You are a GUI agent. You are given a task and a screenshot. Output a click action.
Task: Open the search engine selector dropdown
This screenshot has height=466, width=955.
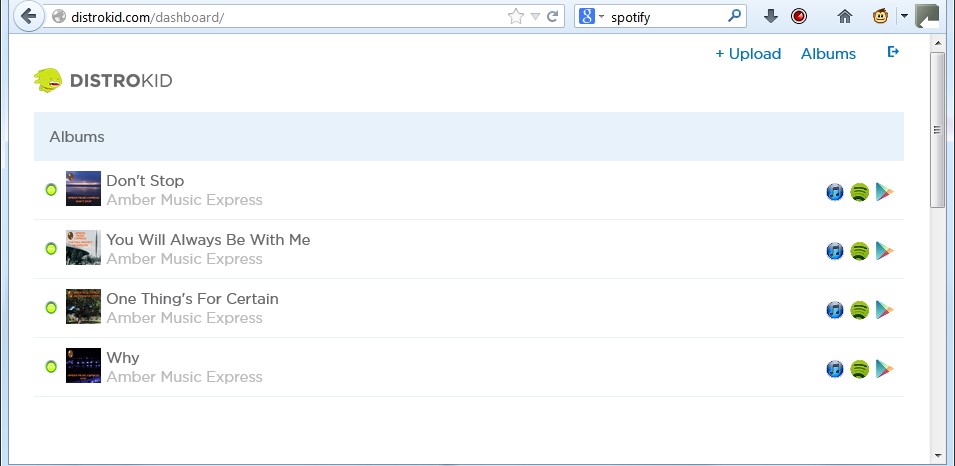tap(591, 16)
